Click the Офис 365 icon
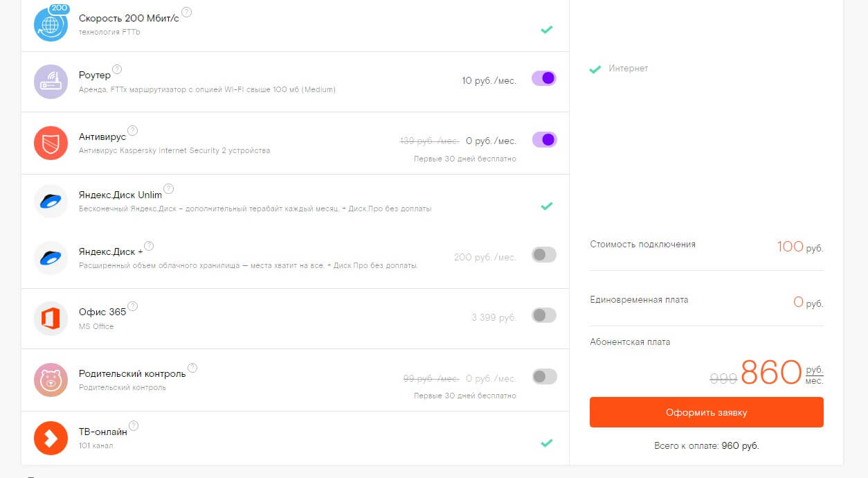Viewport: 868px width, 478px height. [51, 319]
